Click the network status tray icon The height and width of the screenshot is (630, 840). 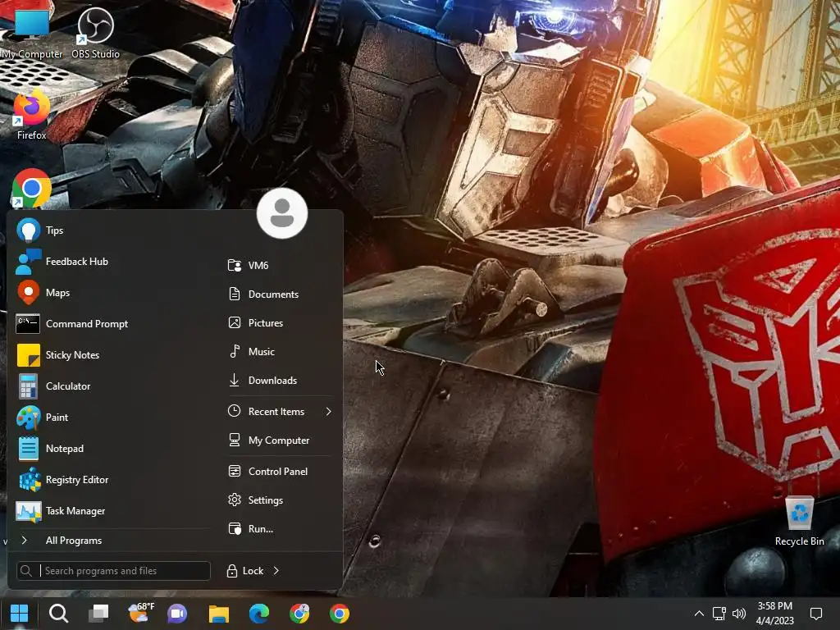(719, 614)
